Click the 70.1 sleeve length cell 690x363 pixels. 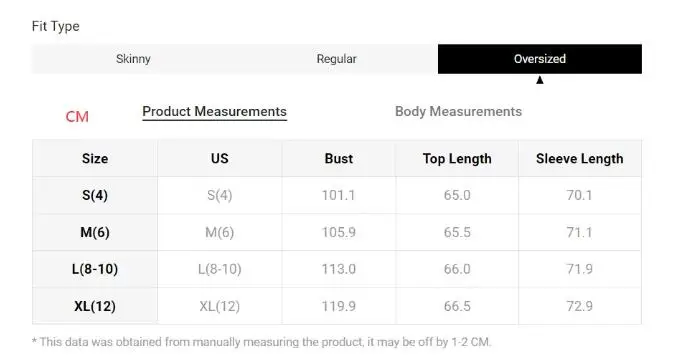pos(580,195)
